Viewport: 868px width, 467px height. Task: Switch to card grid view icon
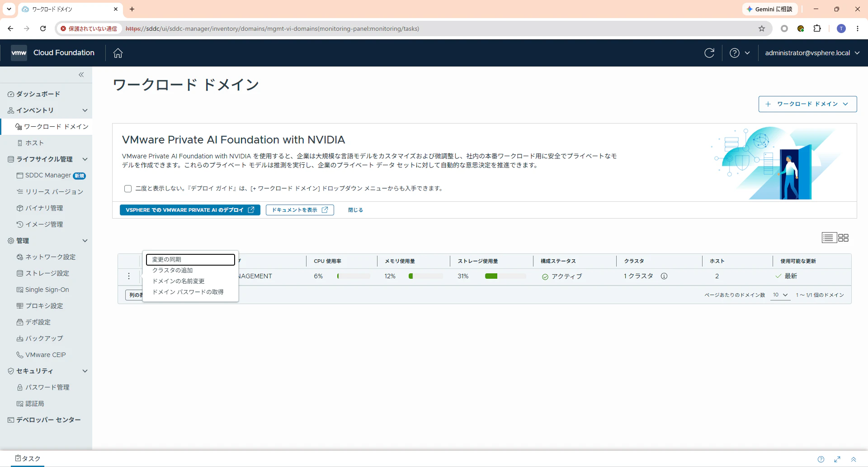tap(844, 238)
